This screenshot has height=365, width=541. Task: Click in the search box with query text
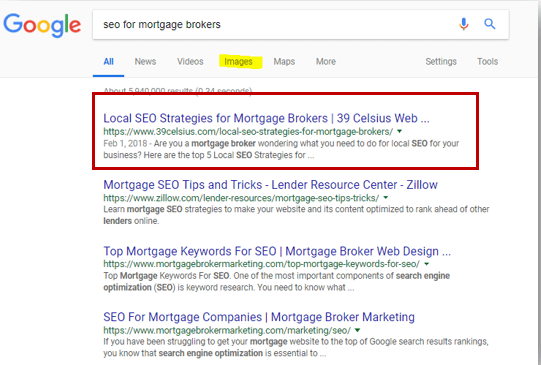click(x=273, y=24)
